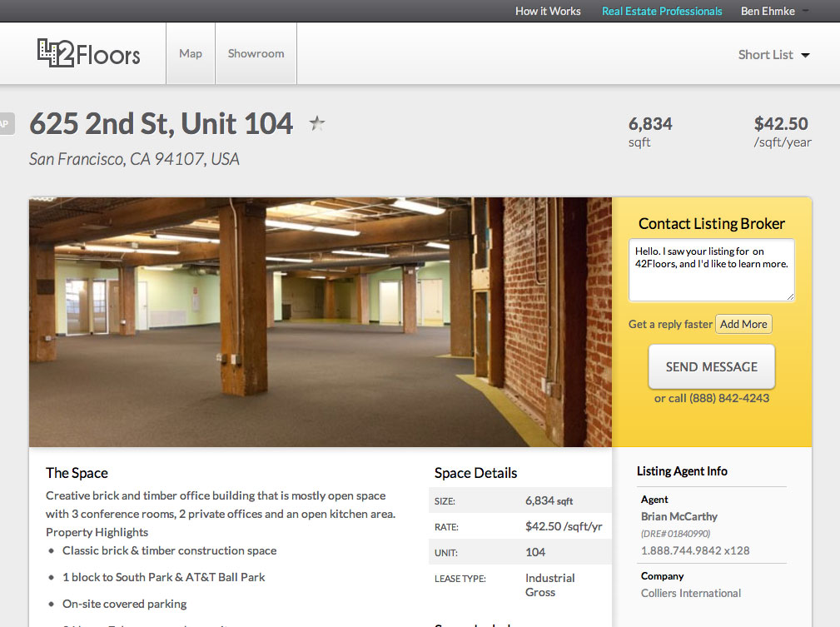Click the partial MAP badge at left edge
840x627 pixels.
pyautogui.click(x=7, y=124)
